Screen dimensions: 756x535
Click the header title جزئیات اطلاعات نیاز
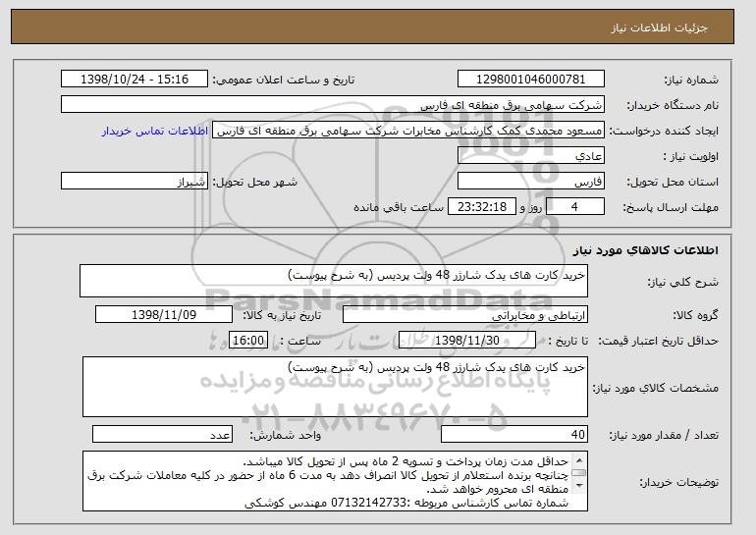(659, 27)
